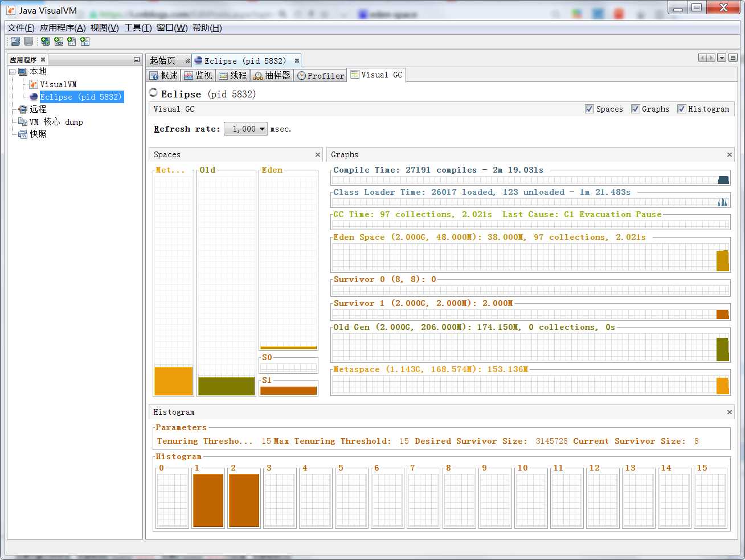Uncheck the Graphs checkbox
The width and height of the screenshot is (745, 560).
pyautogui.click(x=636, y=109)
